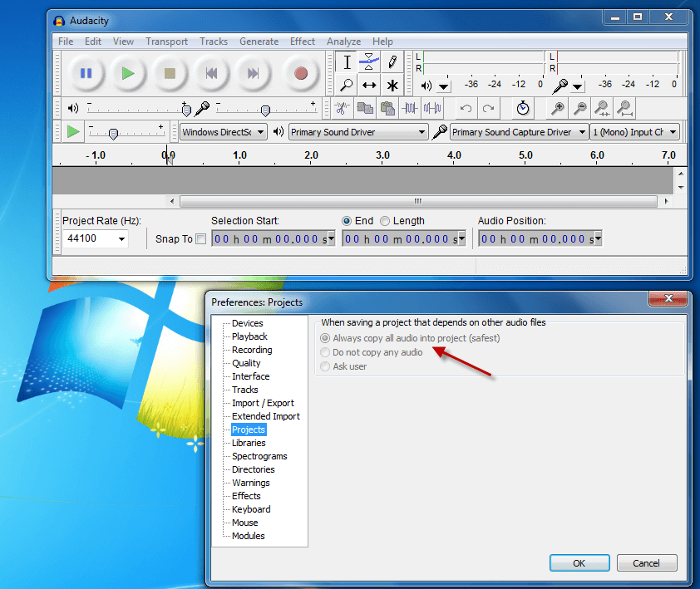Skip to Start of the project
This screenshot has width=700, height=589.
click(212, 73)
